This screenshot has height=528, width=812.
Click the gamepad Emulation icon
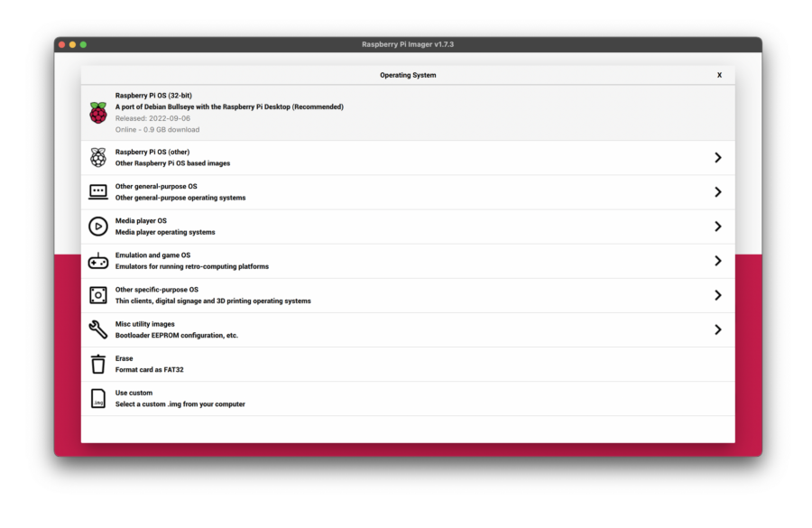pos(97,261)
